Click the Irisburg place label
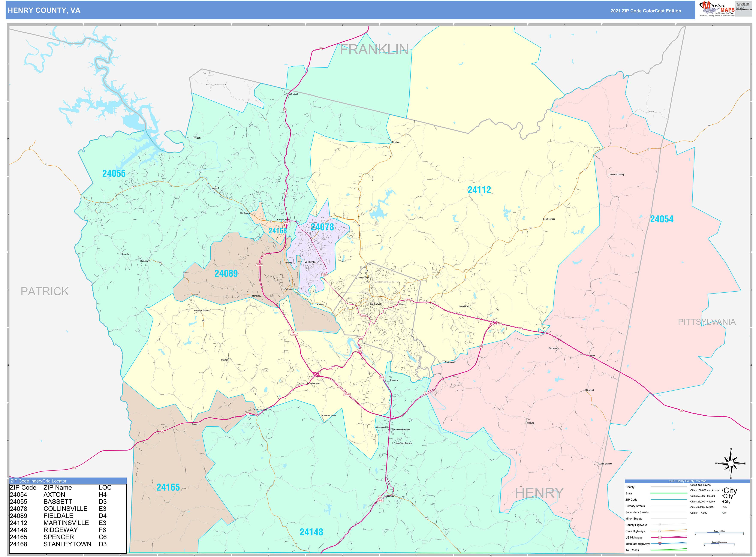This screenshot has width=756, height=557. coord(530,423)
